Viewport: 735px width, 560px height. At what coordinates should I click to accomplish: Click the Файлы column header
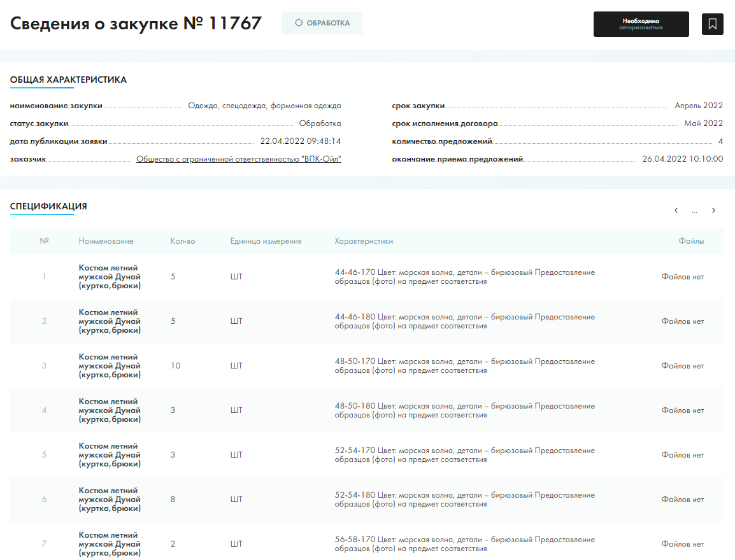691,241
